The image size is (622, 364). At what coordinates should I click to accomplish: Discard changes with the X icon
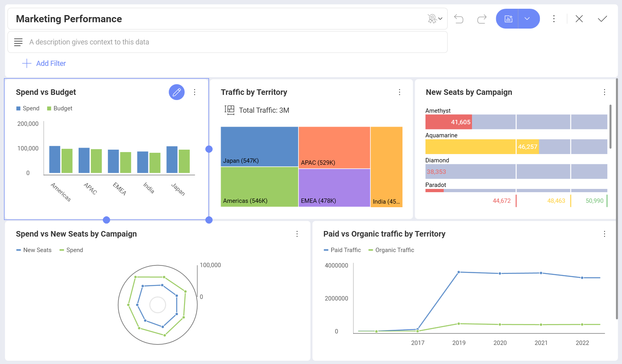click(579, 19)
